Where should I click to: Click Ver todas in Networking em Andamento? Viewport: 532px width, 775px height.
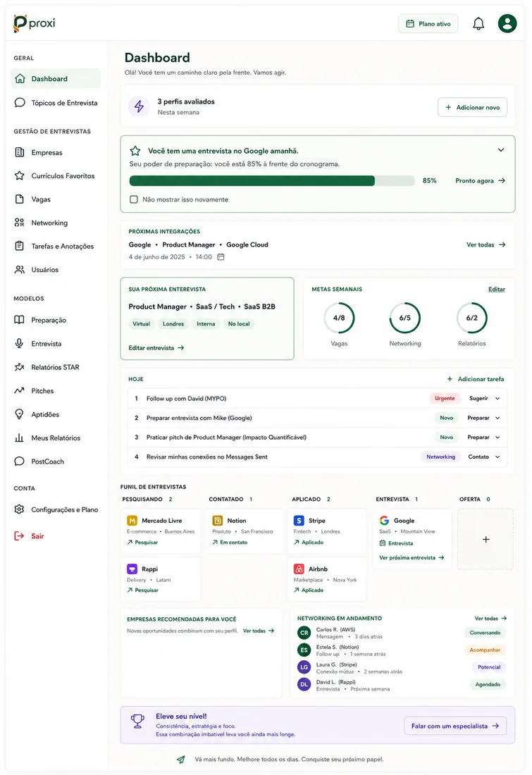(490, 619)
